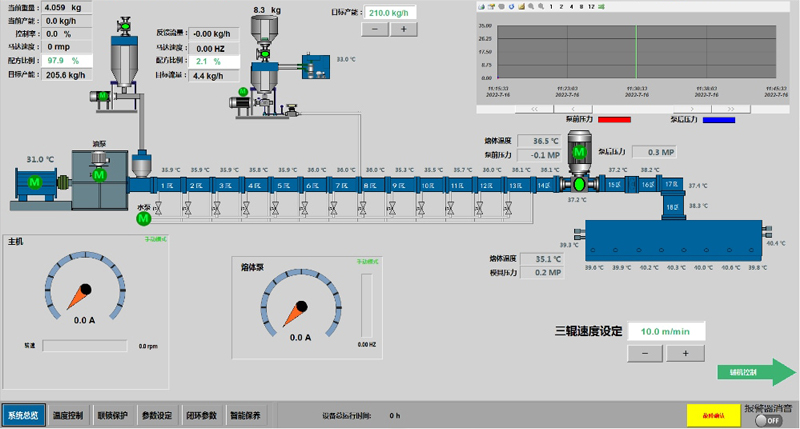This screenshot has width=800, height=429.
Task: Click the 210.0 kg/h target output field
Action: click(x=389, y=13)
